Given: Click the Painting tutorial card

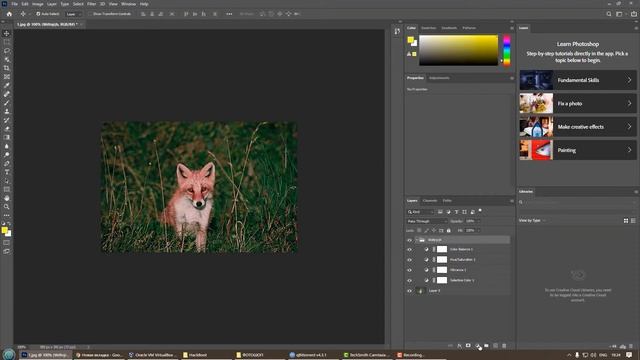Looking at the screenshot, I should (578, 150).
